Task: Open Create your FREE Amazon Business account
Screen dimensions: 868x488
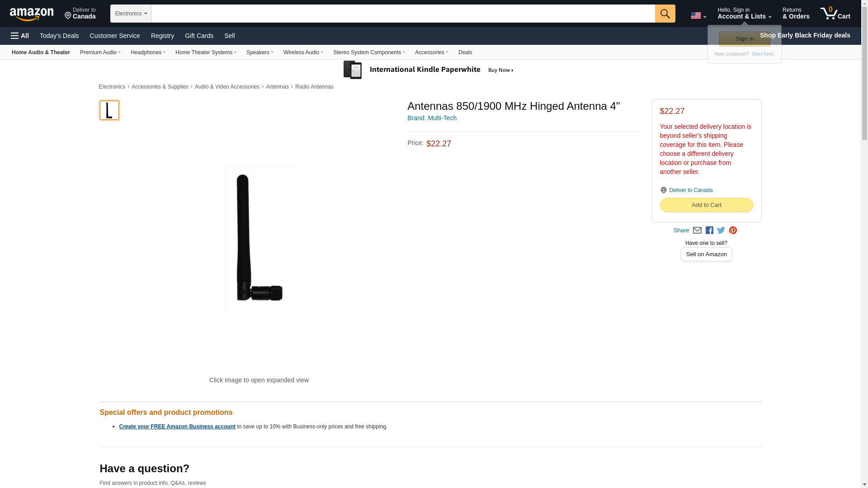Action: 177,427
